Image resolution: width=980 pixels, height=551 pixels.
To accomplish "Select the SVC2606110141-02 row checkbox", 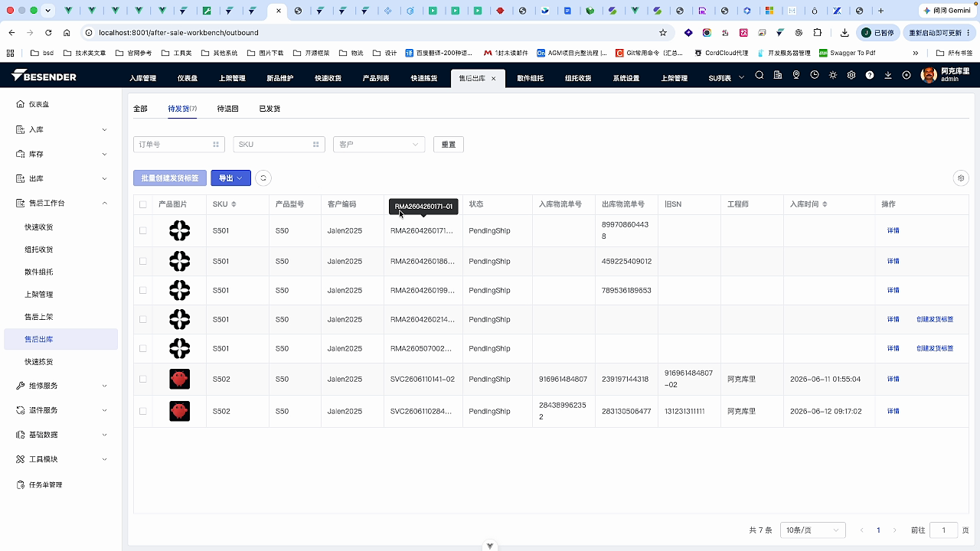I will pos(142,379).
